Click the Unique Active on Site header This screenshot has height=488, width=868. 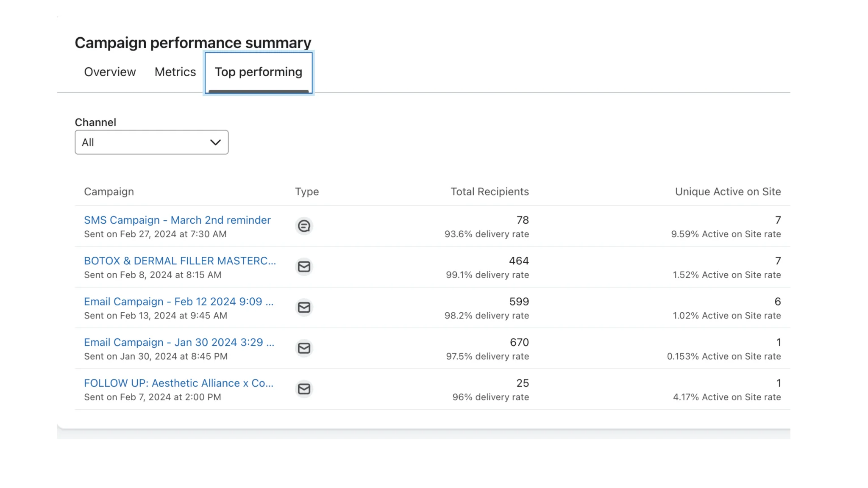728,192
